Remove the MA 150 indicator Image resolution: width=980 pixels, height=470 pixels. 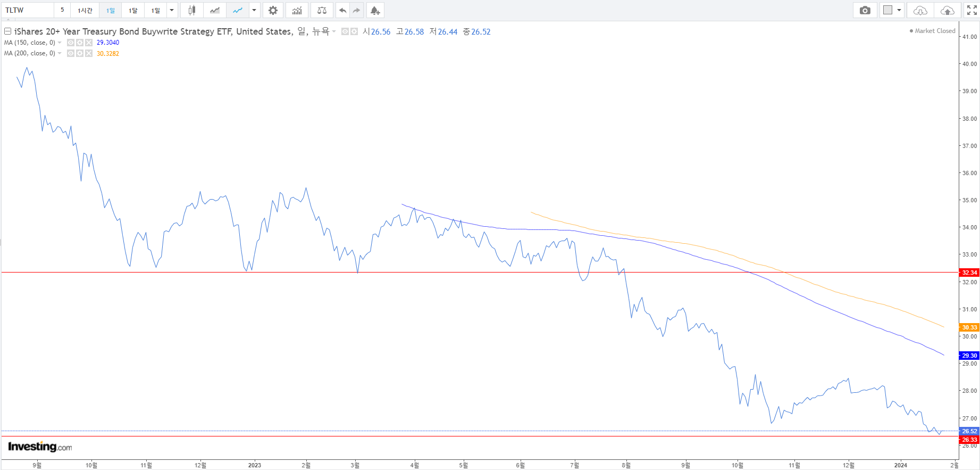click(89, 43)
